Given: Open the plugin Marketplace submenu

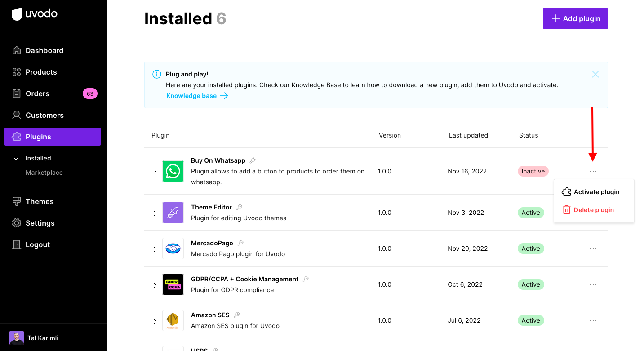Looking at the screenshot, I should pos(44,173).
